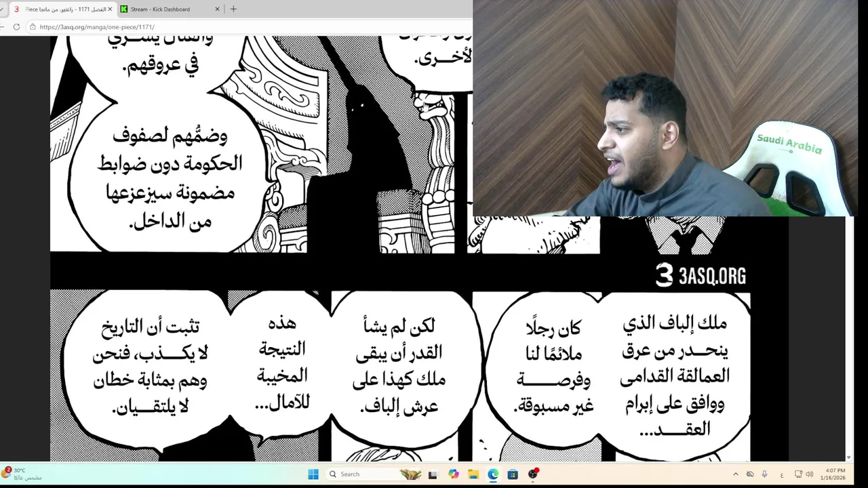Open OBS Studio from the taskbar
This screenshot has height=488, width=868.
coord(533,474)
